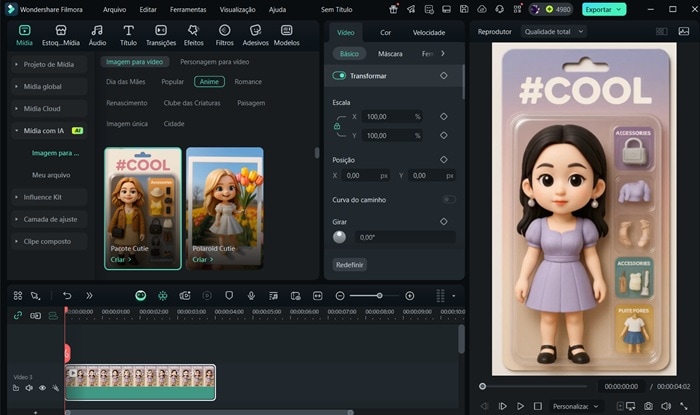Viewport: 700px width, 415px height.
Task: Select the Máscara sub-tab
Action: click(390, 54)
